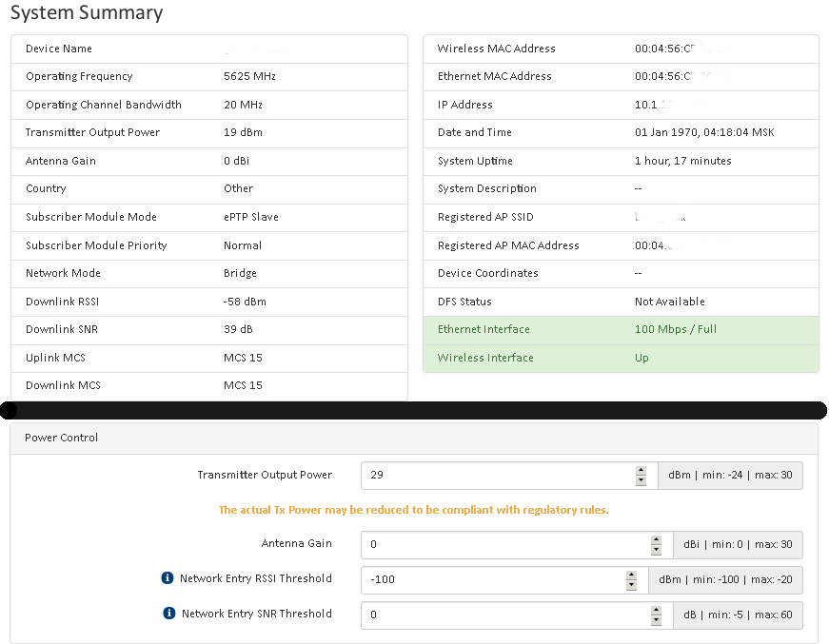829x644 pixels.
Task: Focus the Transmitter Output Power input field
Action: [495, 476]
